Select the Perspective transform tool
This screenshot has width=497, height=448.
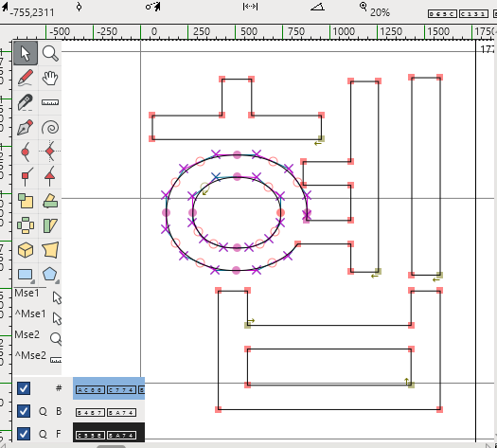(x=50, y=250)
